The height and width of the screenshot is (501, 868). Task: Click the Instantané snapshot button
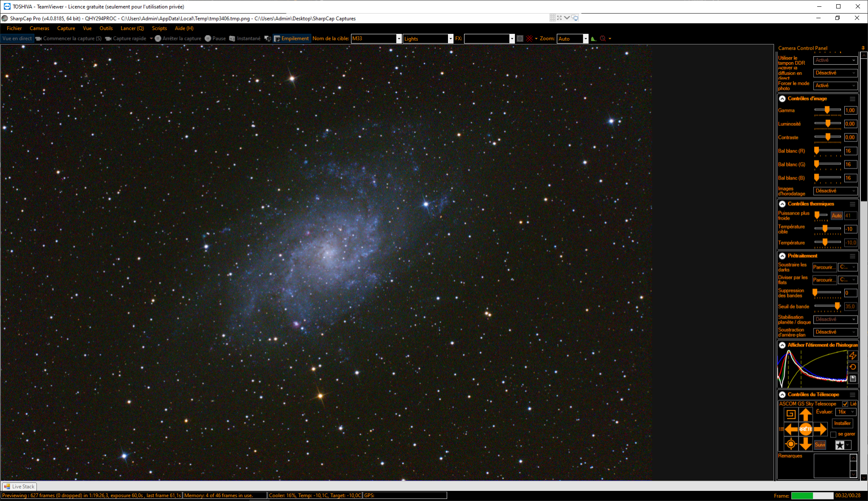(x=245, y=39)
